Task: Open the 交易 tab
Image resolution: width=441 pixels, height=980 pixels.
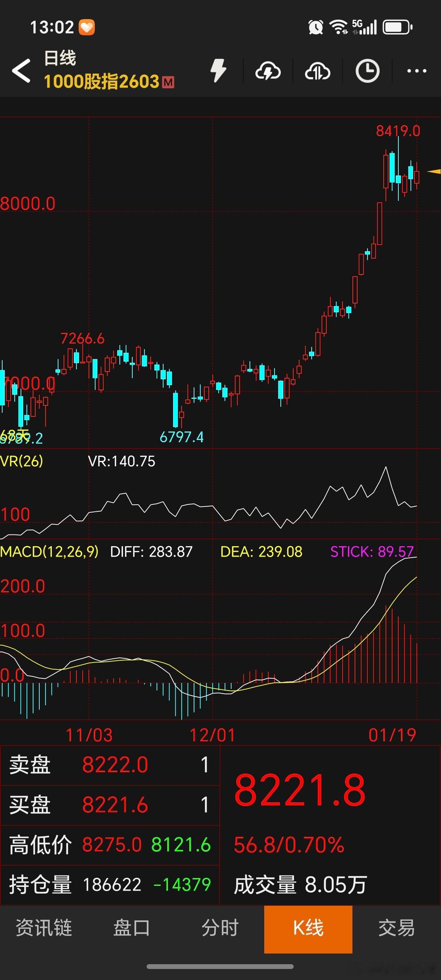Action: [x=397, y=927]
